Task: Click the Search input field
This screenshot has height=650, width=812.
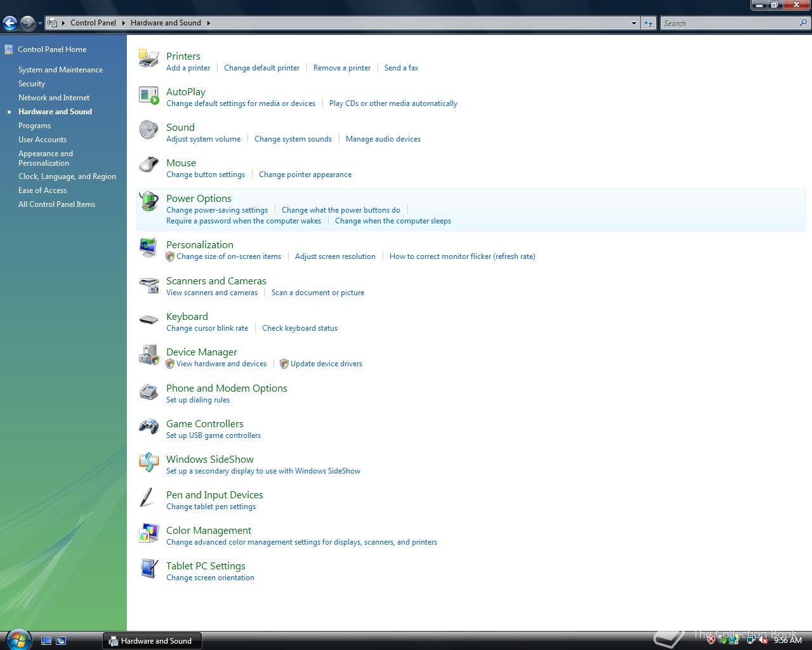Action: [x=729, y=23]
